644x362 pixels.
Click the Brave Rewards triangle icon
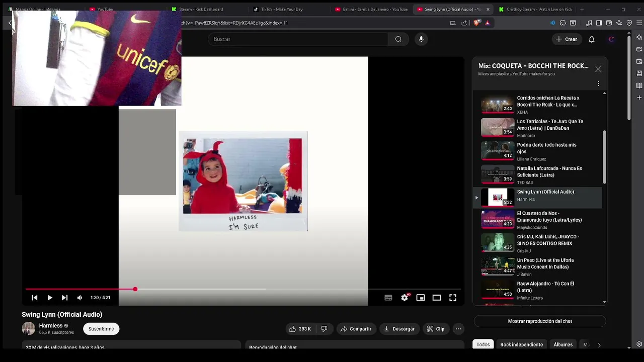point(487,23)
